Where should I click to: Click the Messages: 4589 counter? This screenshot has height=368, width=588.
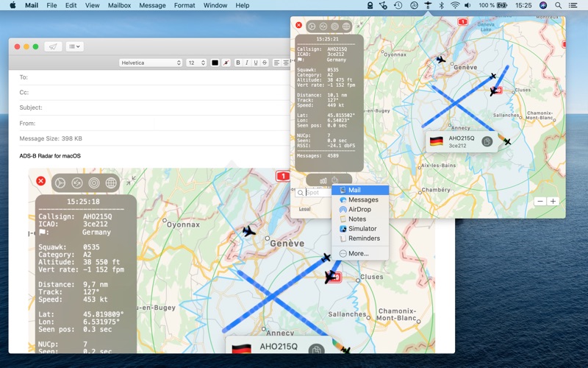318,156
